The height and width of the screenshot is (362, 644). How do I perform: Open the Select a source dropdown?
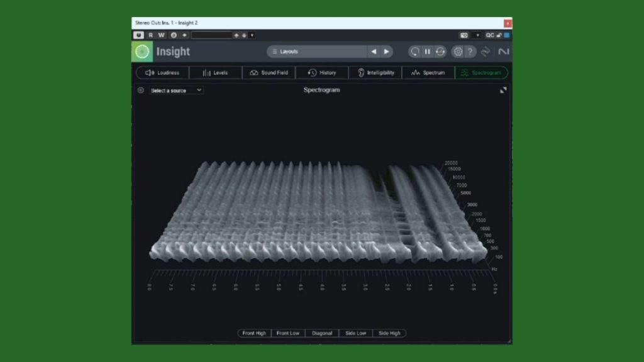tap(176, 90)
